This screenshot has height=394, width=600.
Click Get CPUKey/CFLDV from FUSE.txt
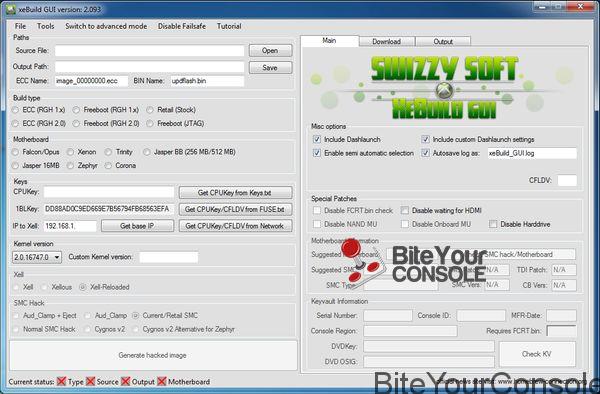point(235,209)
